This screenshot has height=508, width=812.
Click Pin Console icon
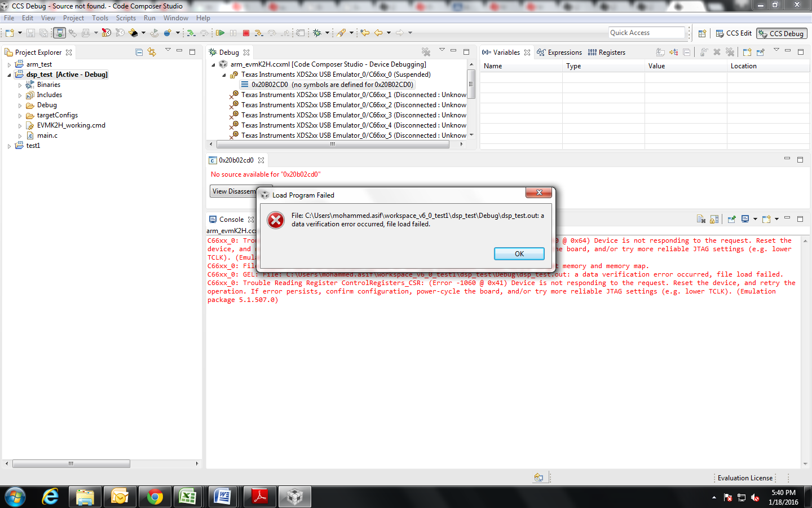coord(732,219)
